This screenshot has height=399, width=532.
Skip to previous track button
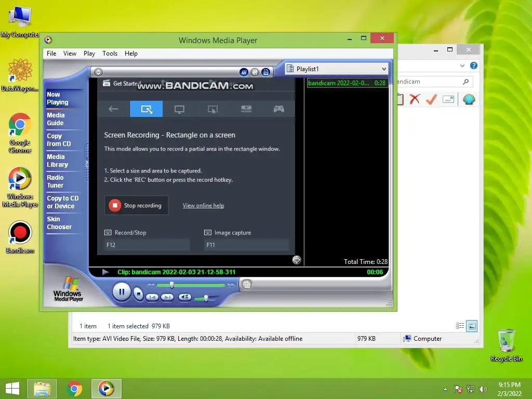[x=152, y=298]
